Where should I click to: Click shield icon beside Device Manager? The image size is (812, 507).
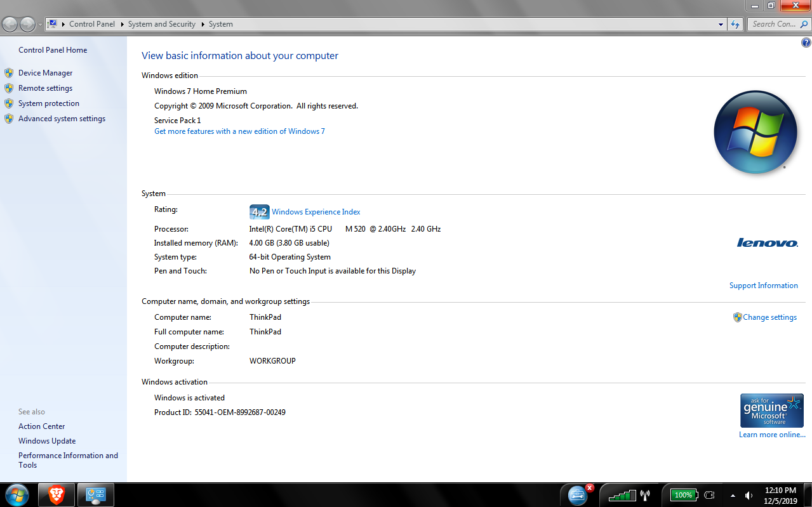pos(9,73)
